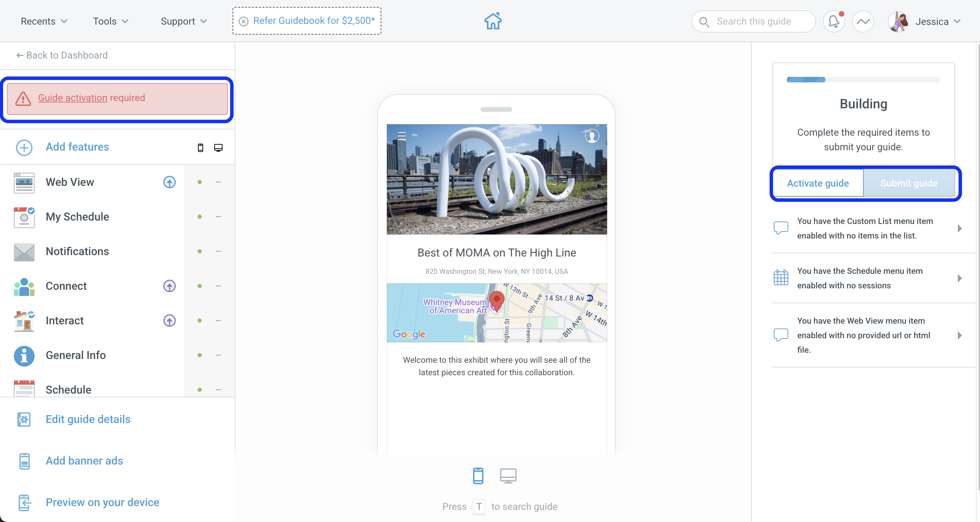Image resolution: width=980 pixels, height=522 pixels.
Task: Click Refer Guidebook for $2,500 link
Action: (314, 21)
